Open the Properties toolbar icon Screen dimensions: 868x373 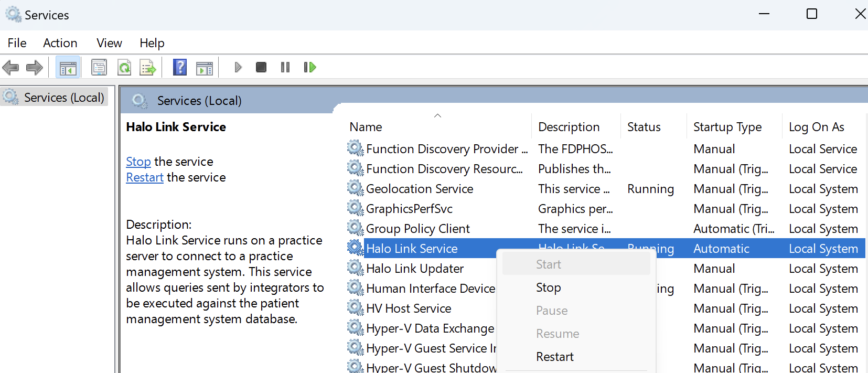coord(99,67)
